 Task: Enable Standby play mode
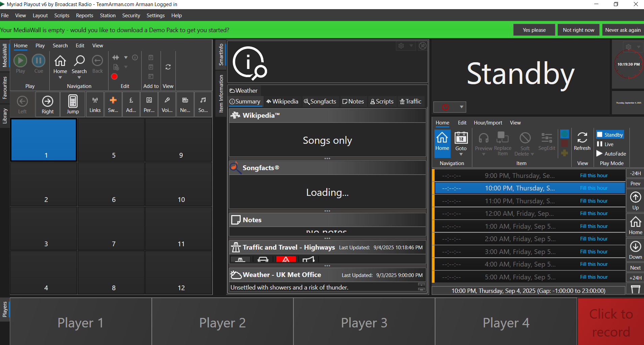(x=610, y=135)
